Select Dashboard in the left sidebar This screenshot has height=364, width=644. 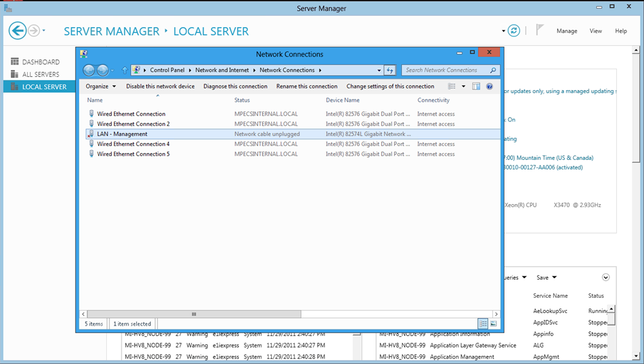click(40, 62)
